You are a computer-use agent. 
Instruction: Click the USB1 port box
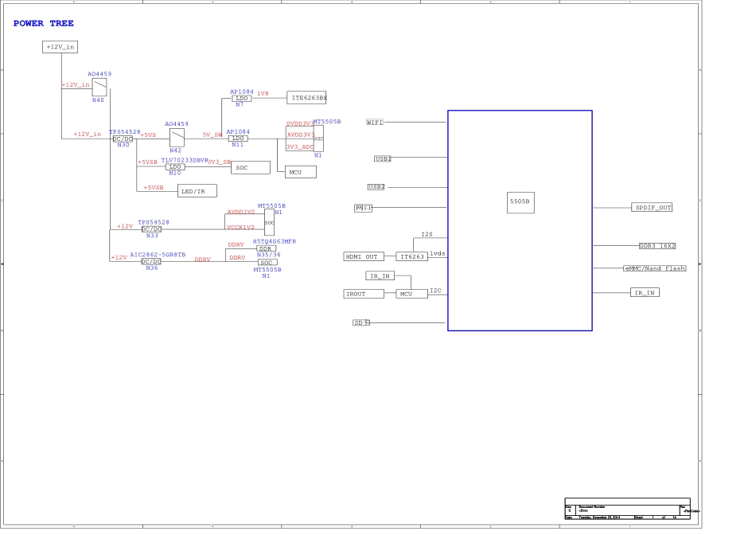point(383,159)
